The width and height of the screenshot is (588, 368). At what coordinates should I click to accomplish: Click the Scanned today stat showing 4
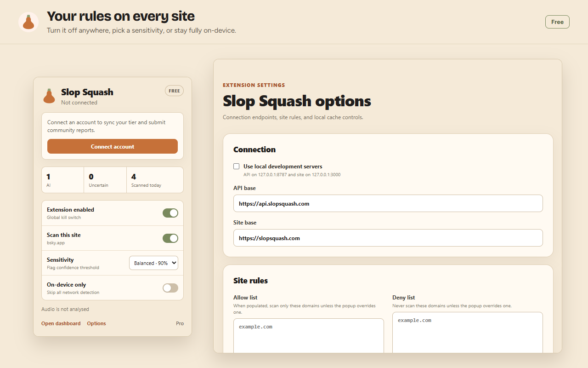pyautogui.click(x=155, y=180)
